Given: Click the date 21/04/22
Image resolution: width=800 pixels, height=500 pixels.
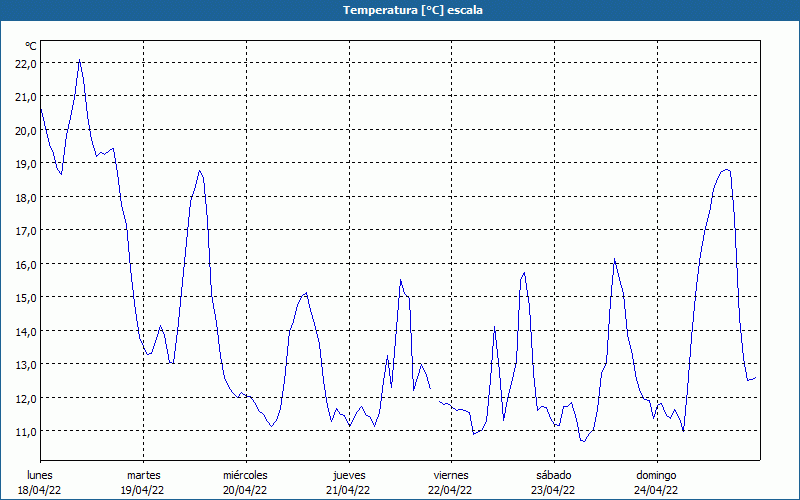Looking at the screenshot, I should 348,490.
